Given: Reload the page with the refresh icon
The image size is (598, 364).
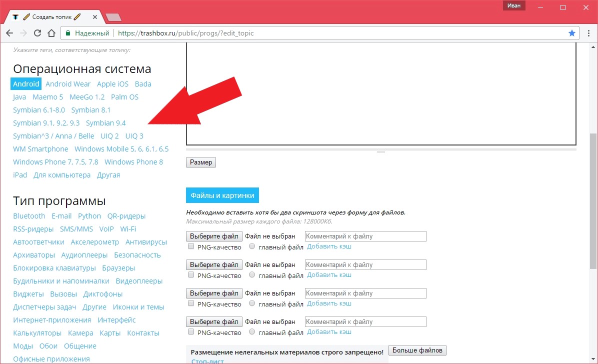Looking at the screenshot, I should pyautogui.click(x=37, y=33).
